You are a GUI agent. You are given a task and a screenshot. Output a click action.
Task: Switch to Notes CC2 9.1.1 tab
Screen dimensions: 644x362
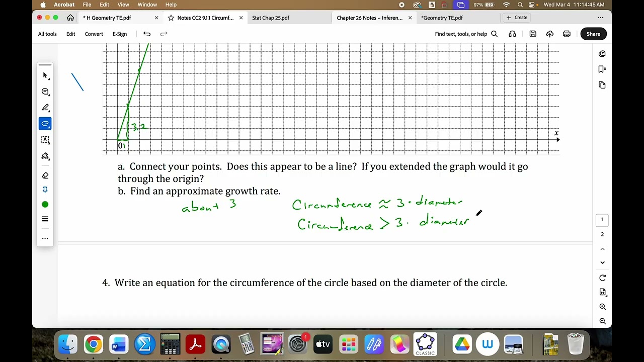pos(205,18)
